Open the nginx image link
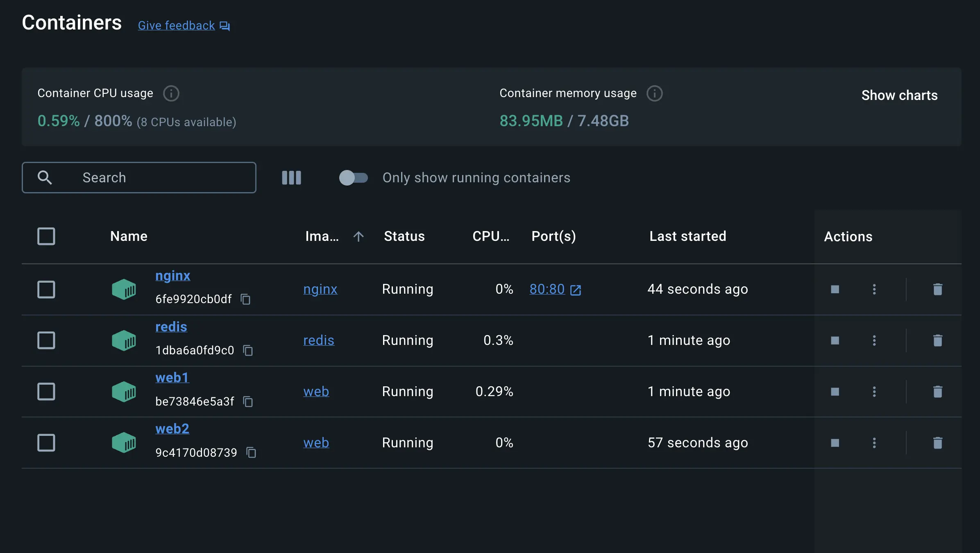 pyautogui.click(x=320, y=289)
